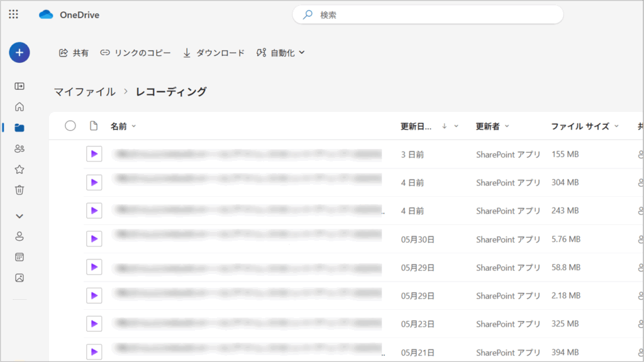Screen dimensions: 644x362
Task: Toggle the sidebar navigation pane icon
Action: [x=19, y=86]
